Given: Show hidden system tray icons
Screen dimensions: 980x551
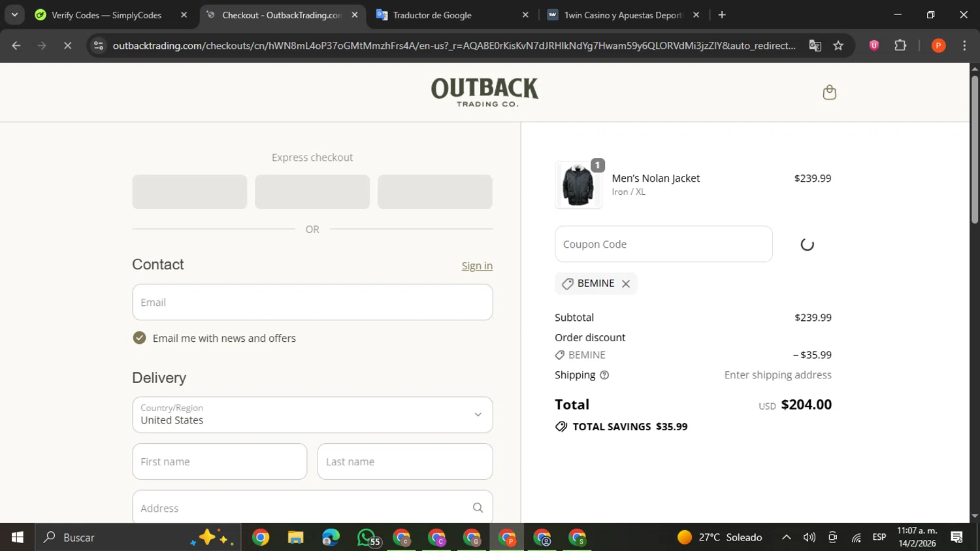Looking at the screenshot, I should tap(787, 537).
